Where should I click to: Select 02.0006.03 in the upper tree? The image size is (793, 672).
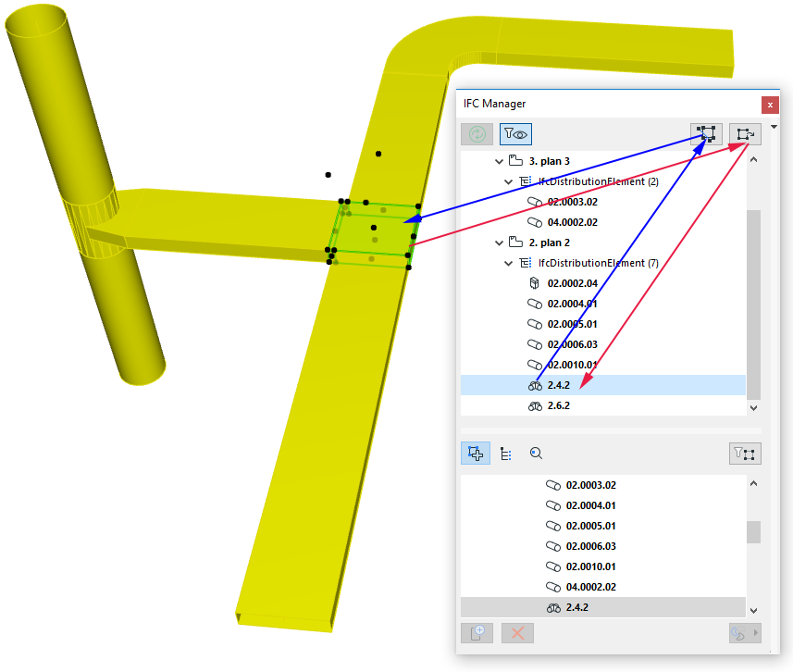(x=572, y=344)
